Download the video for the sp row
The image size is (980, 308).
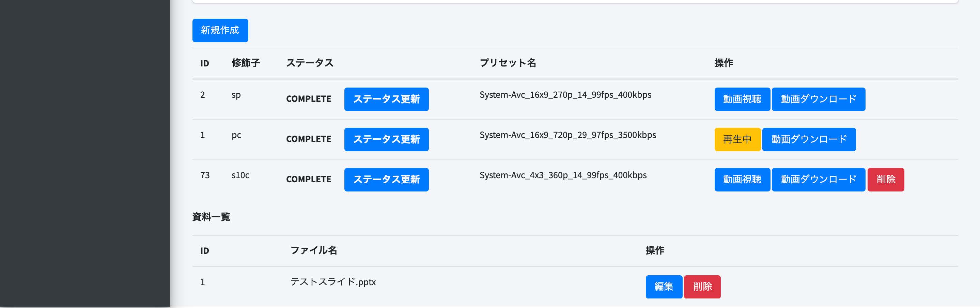[x=818, y=99]
